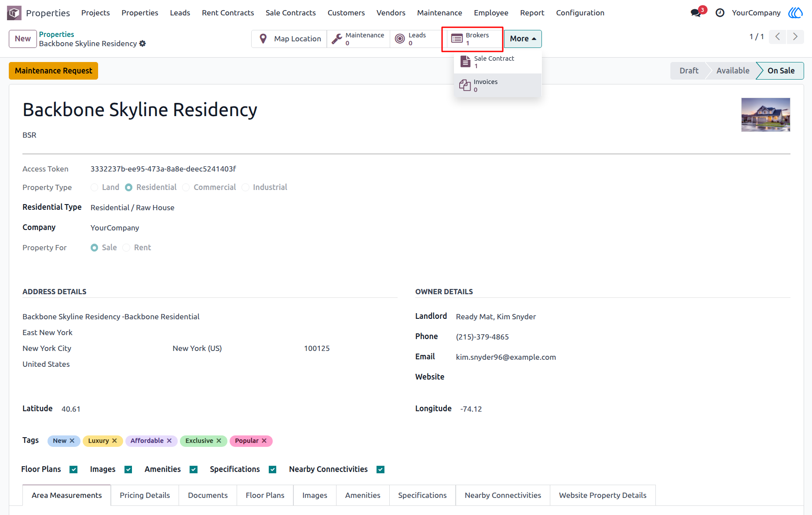Remove the New tag

(x=72, y=441)
